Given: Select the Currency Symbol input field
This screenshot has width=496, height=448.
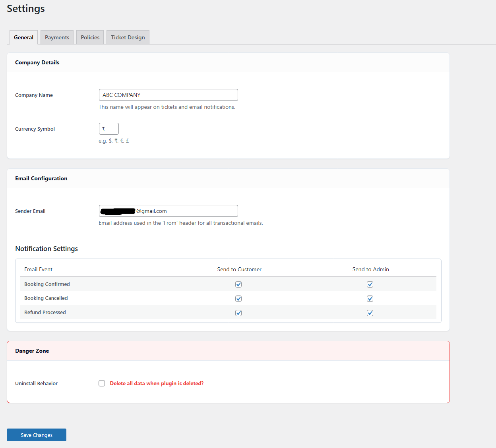Looking at the screenshot, I should [108, 128].
